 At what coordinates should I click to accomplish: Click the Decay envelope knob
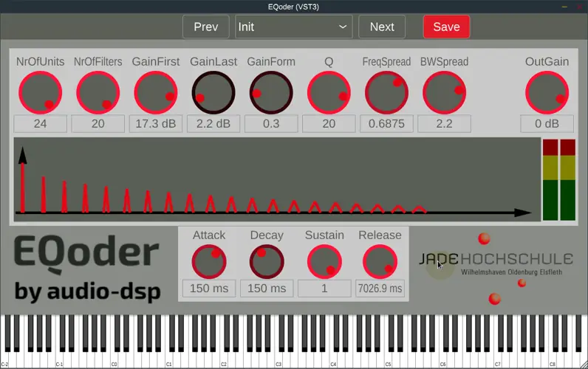coord(267,261)
